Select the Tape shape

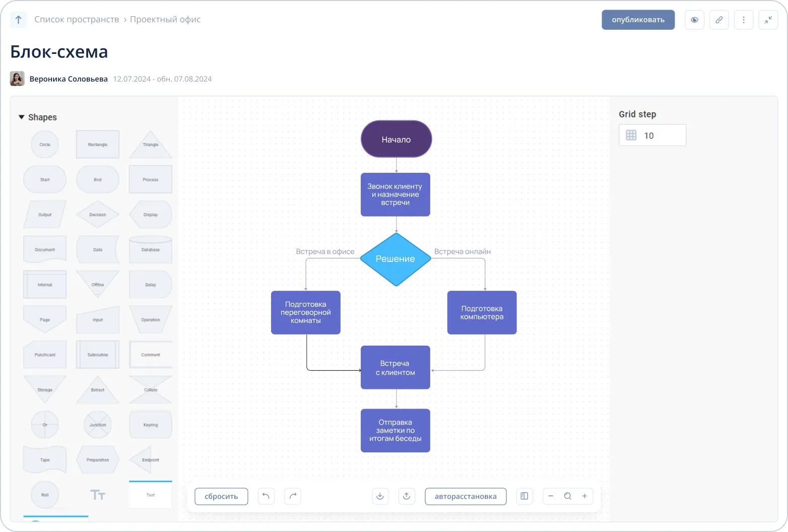[45, 459]
